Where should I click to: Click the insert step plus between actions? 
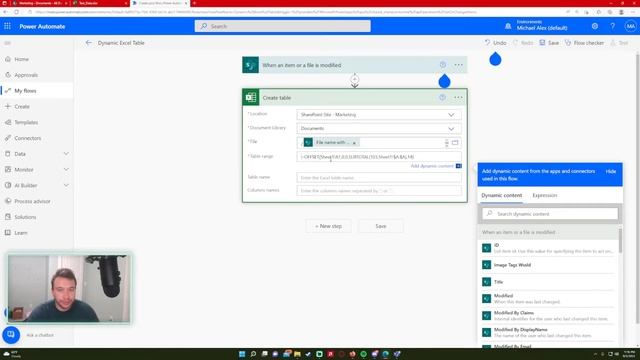tap(355, 79)
